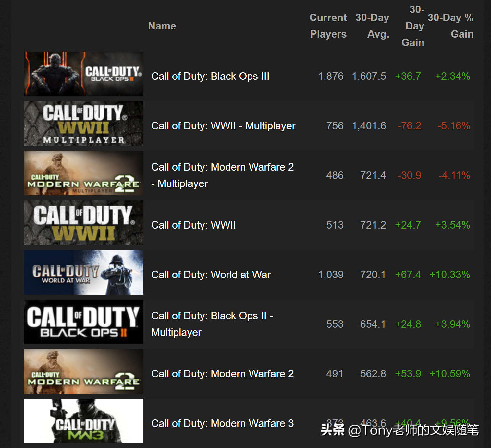Open the plain Call of Duty: WWII link

click(x=193, y=225)
